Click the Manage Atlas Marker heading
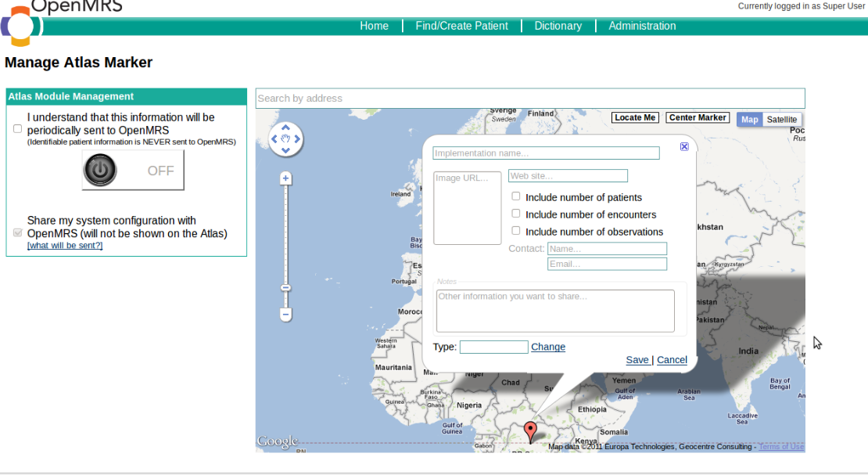Image resolution: width=868 pixels, height=475 pixels. tap(79, 62)
